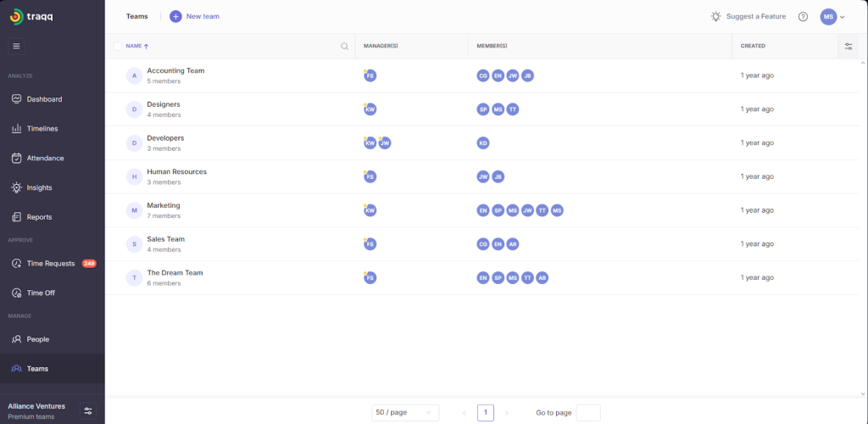Sort the table by Name column

point(137,46)
